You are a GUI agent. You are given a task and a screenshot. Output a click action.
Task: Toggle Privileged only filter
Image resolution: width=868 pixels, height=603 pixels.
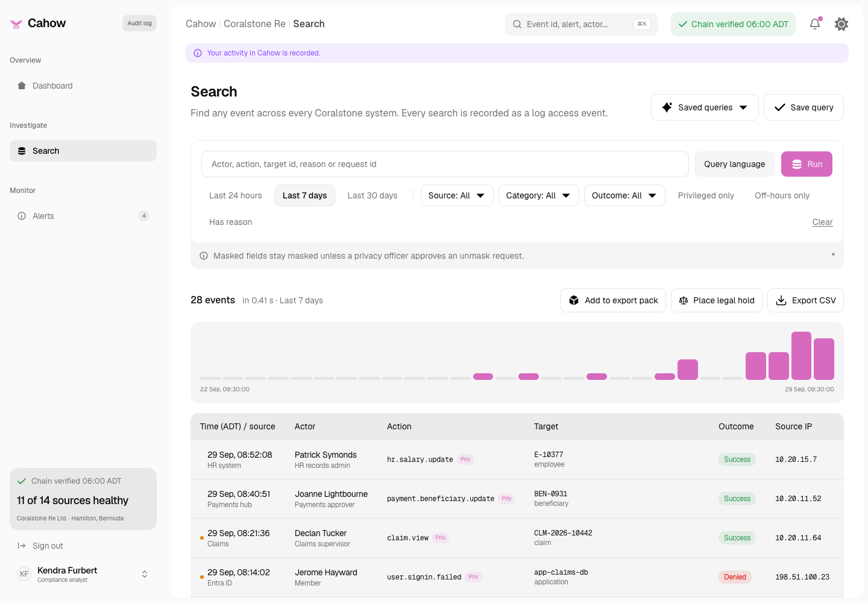pyautogui.click(x=706, y=195)
